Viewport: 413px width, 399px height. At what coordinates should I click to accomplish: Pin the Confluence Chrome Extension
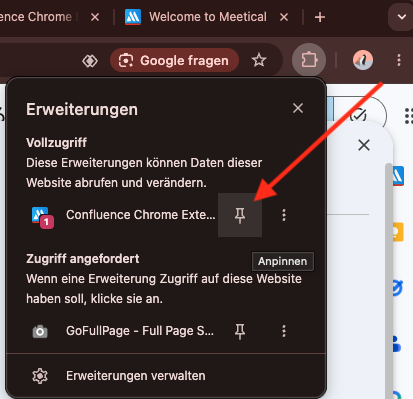(x=240, y=215)
